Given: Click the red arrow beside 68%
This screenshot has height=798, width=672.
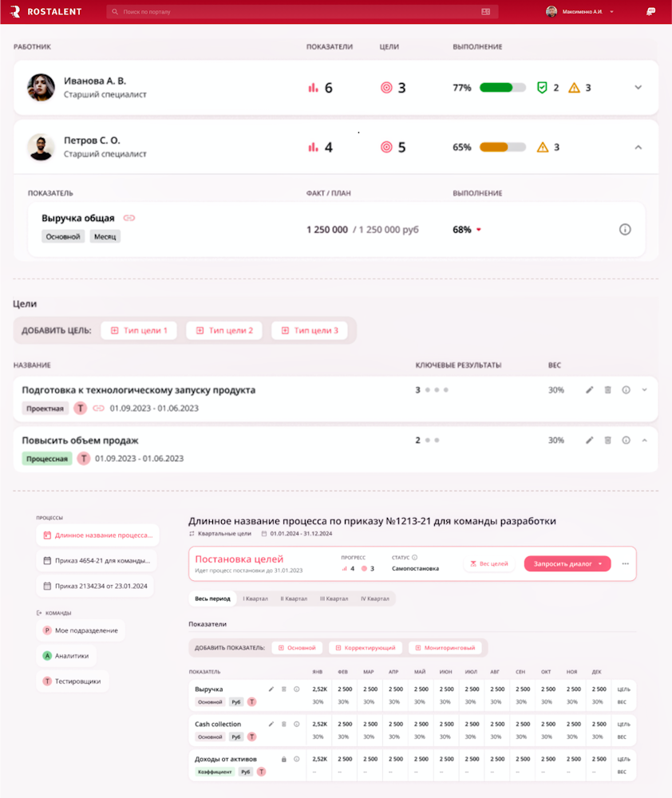Looking at the screenshot, I should click(x=479, y=230).
